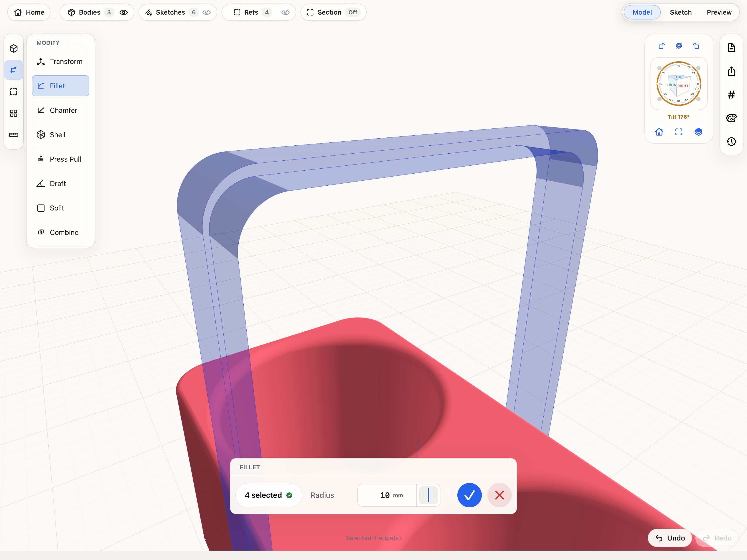
Task: Click the "Selected 4 edge(s)" status text
Action: point(373,538)
